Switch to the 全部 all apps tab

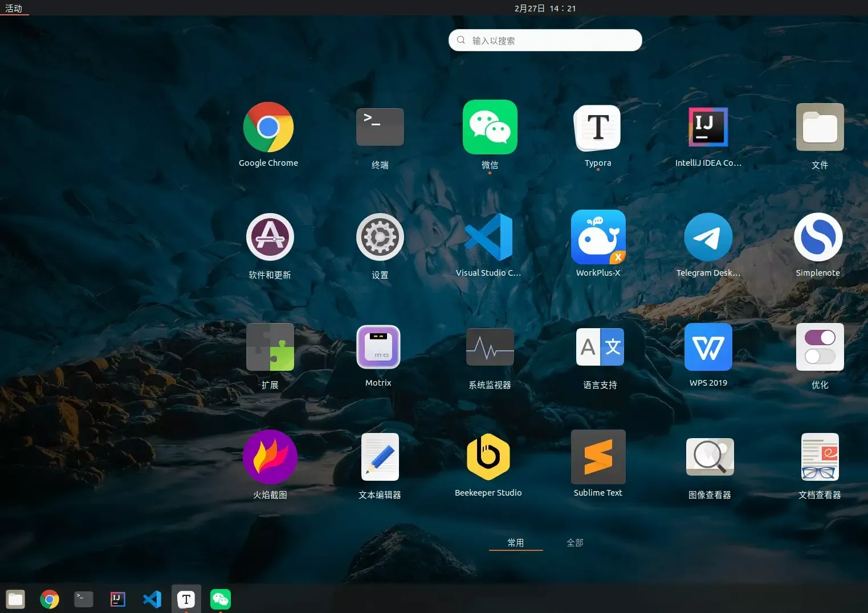(575, 543)
